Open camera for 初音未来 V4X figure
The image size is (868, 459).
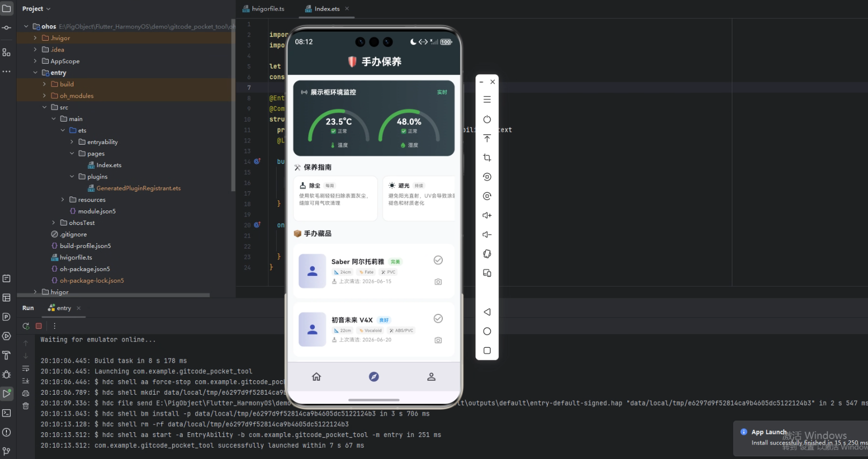pos(438,340)
